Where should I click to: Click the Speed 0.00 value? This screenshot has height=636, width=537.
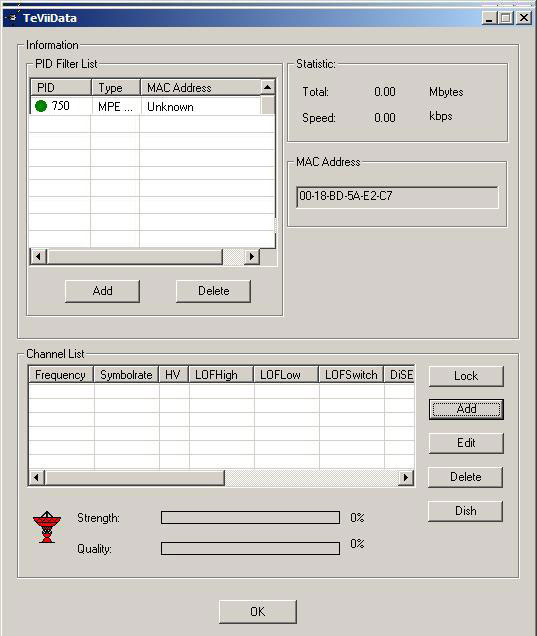384,118
